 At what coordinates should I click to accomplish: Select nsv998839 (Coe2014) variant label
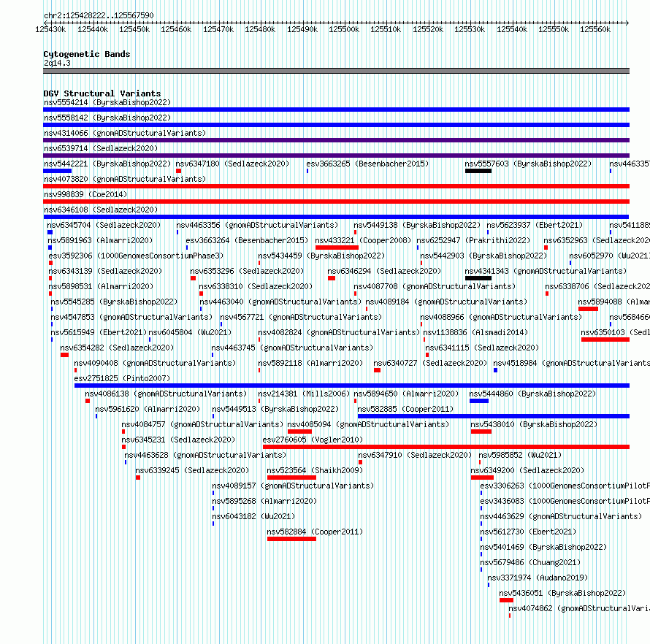pos(85,194)
